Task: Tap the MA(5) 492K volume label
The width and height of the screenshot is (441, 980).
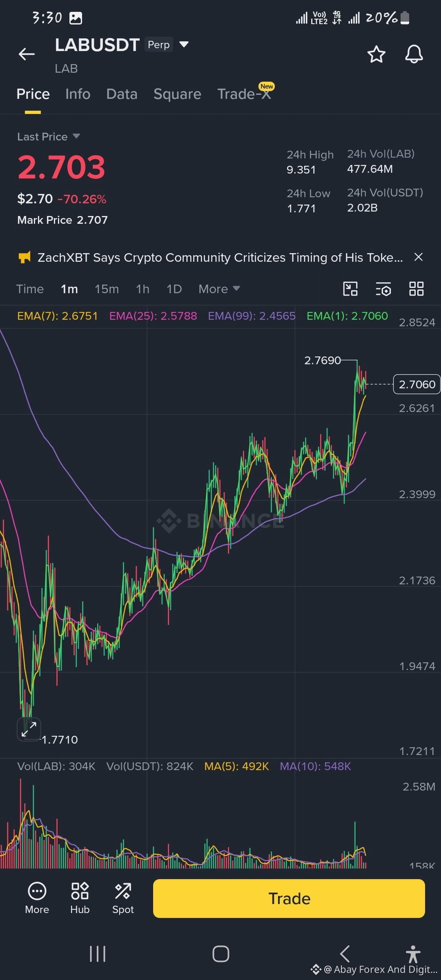Action: (236, 766)
